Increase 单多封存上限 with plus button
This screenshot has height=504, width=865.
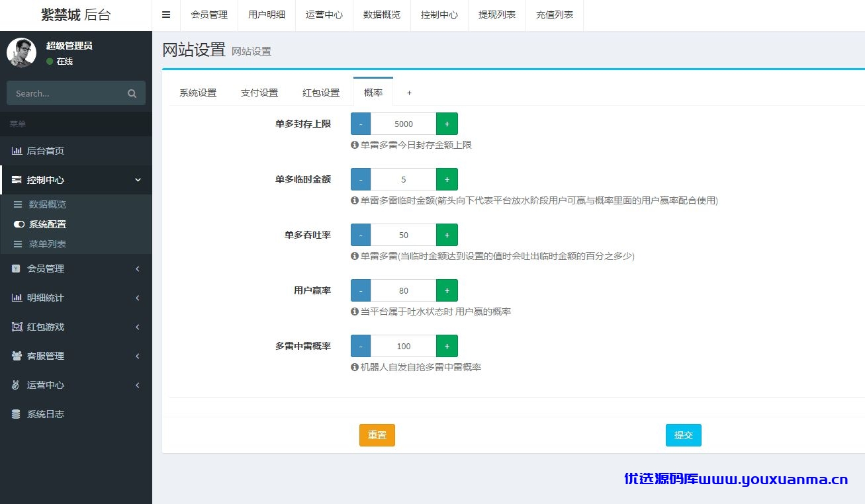[447, 124]
